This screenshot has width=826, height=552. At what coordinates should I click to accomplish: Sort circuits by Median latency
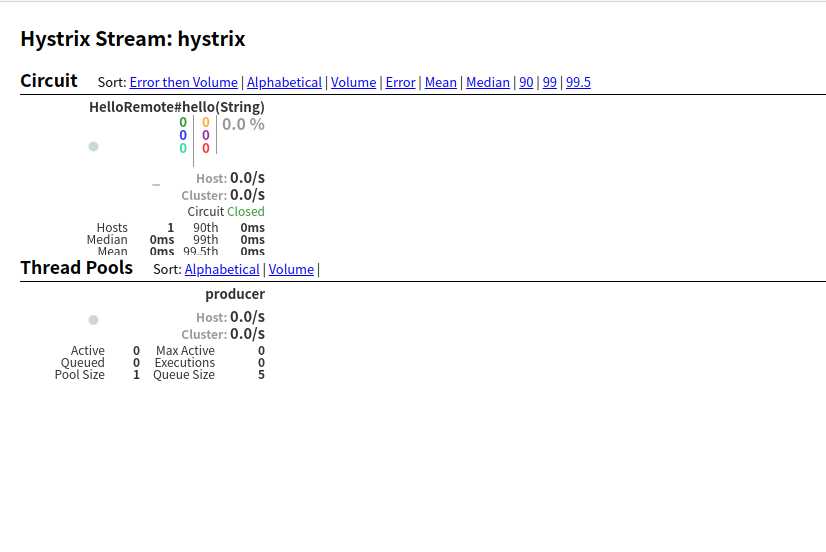[x=488, y=82]
